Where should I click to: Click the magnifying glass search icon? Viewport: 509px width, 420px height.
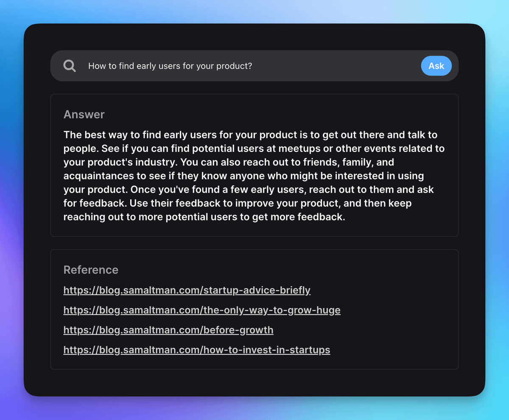click(x=70, y=66)
